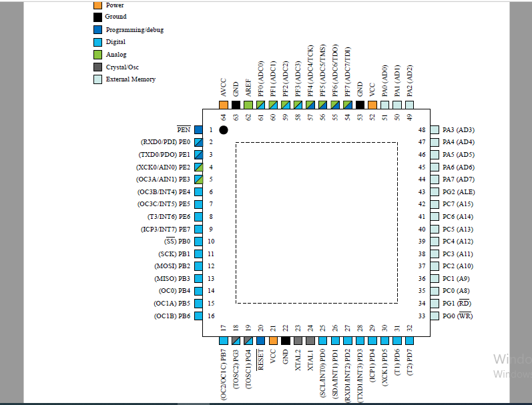Click the PG2 (ALE) pin 43 square

435,191
